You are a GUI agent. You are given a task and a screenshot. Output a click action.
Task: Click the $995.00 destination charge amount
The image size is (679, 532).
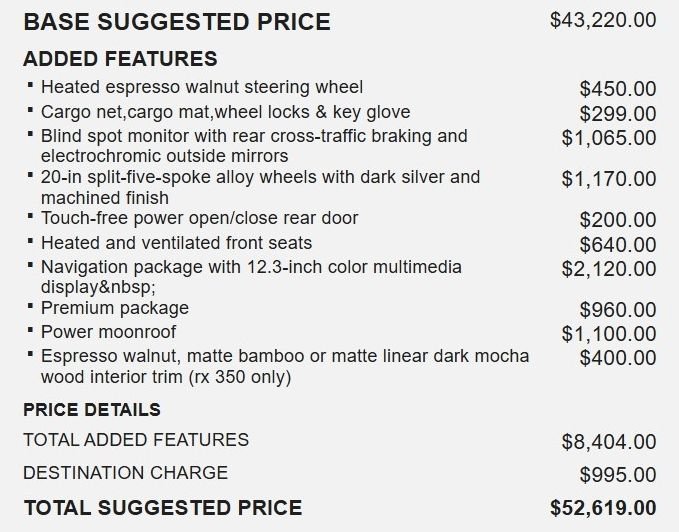tap(618, 474)
